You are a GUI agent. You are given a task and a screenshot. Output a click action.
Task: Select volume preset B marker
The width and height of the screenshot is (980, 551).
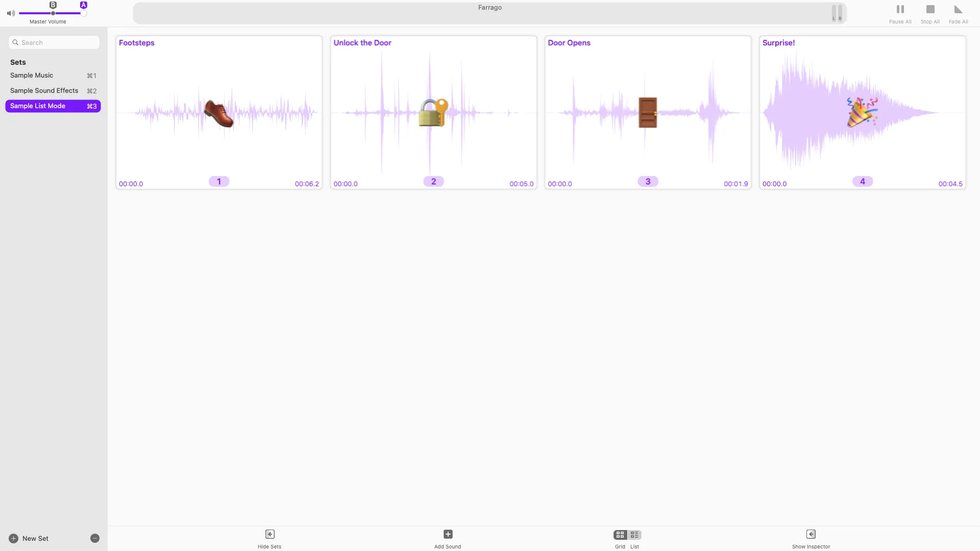pos(53,5)
